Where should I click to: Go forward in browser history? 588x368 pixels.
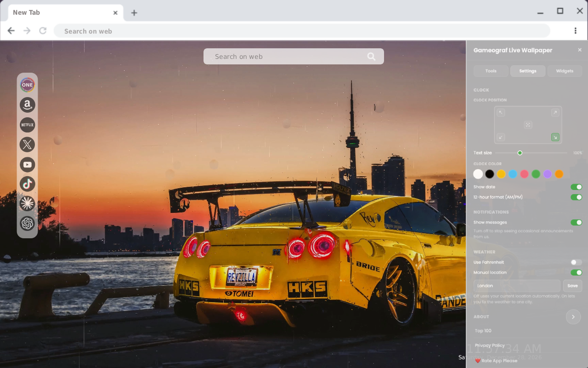27,31
